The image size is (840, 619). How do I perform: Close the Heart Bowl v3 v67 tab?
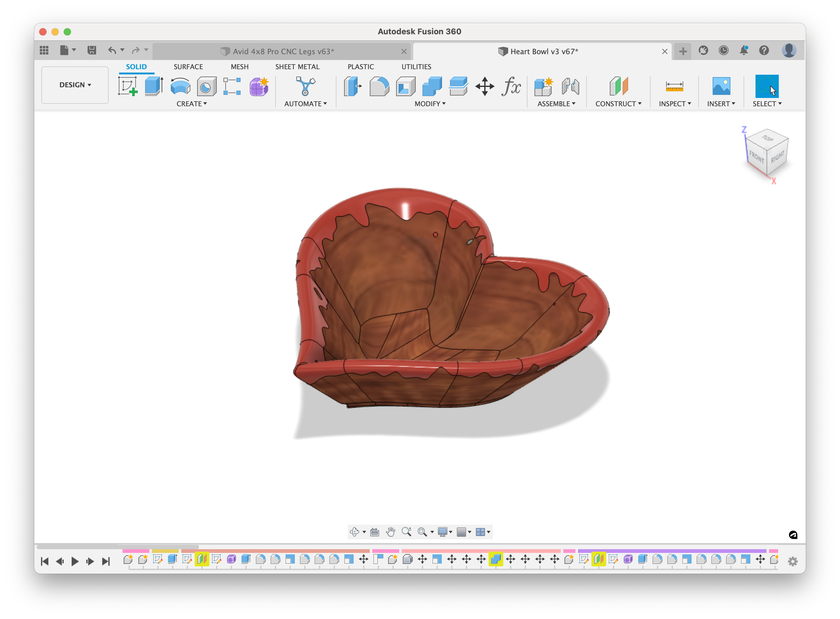pyautogui.click(x=664, y=51)
